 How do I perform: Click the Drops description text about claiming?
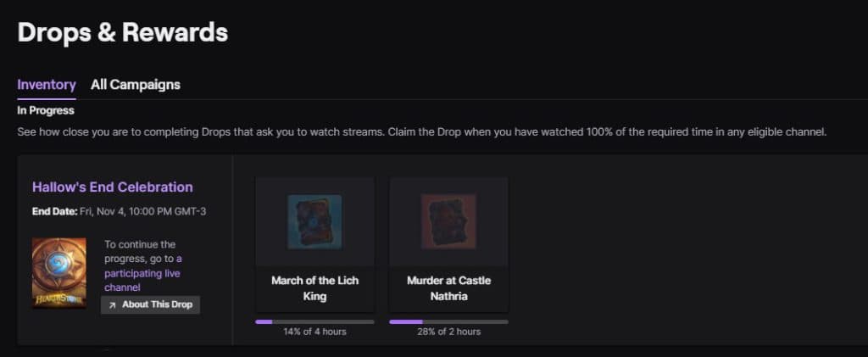(x=421, y=132)
